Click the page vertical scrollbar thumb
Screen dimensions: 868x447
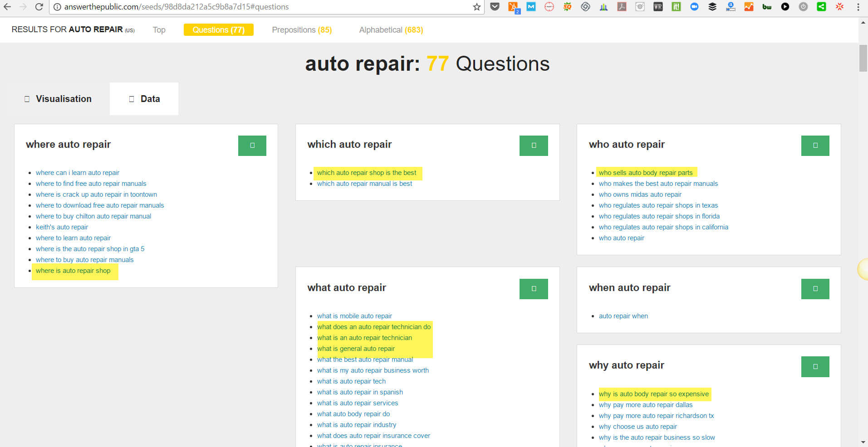[863, 58]
